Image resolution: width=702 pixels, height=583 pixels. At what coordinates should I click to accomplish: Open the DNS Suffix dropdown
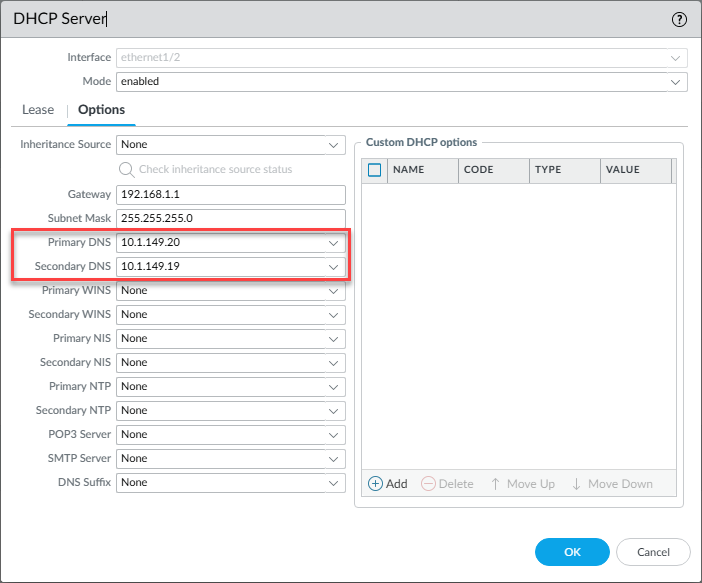point(333,483)
